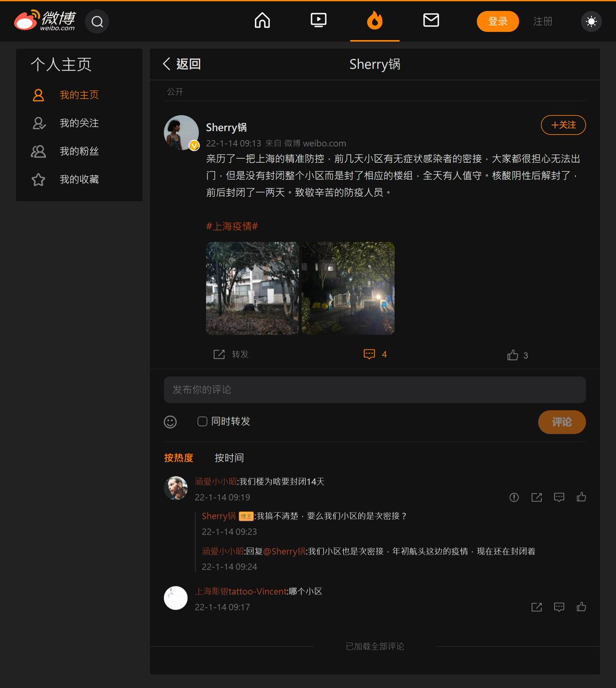Open the nighttime photo thumbnail
The image size is (616, 688).
(348, 288)
